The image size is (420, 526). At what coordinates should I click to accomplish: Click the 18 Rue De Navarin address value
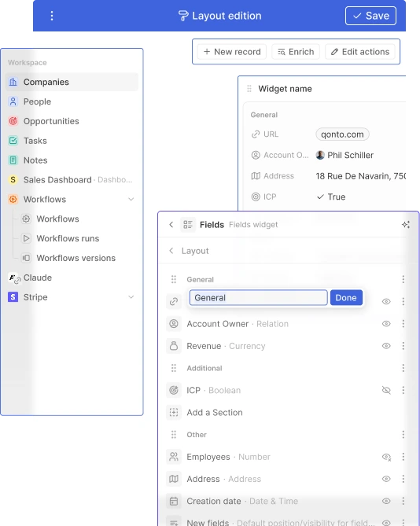point(361,176)
